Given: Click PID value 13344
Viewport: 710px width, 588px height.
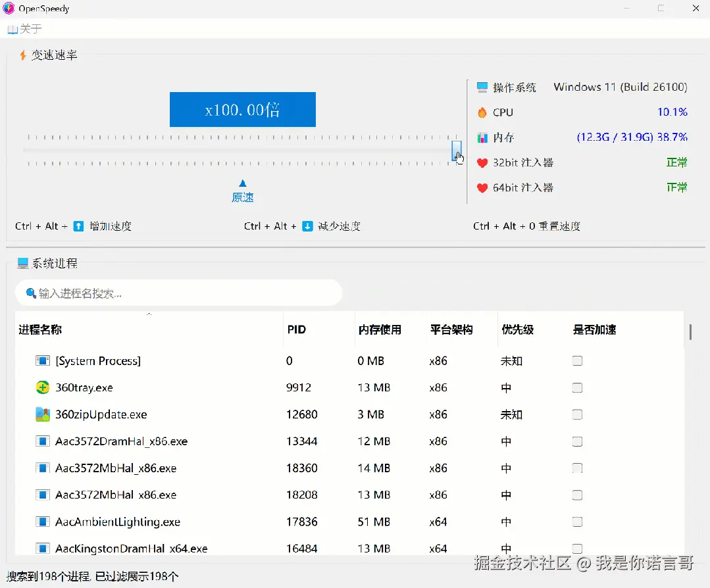Looking at the screenshot, I should [x=301, y=441].
